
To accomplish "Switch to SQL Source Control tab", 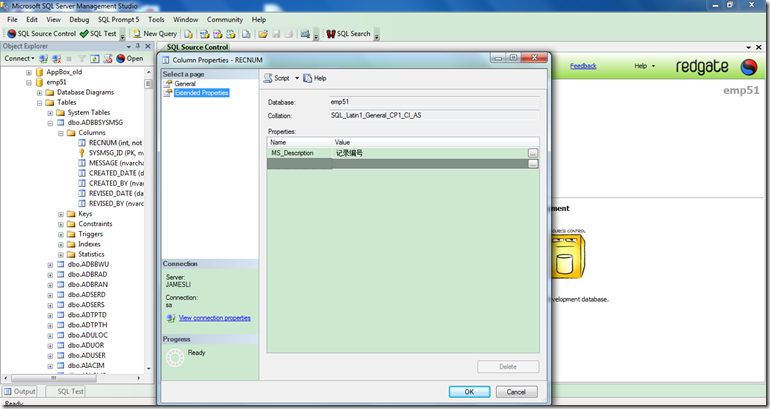I will pyautogui.click(x=197, y=47).
